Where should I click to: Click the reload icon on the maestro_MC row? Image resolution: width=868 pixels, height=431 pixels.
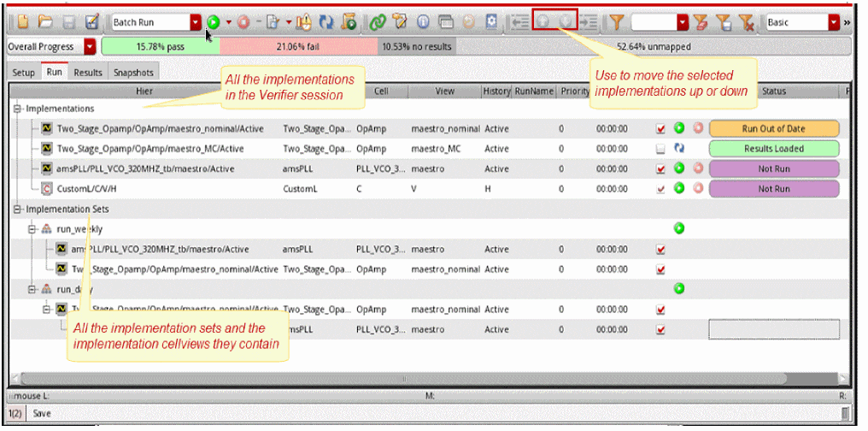[680, 149]
